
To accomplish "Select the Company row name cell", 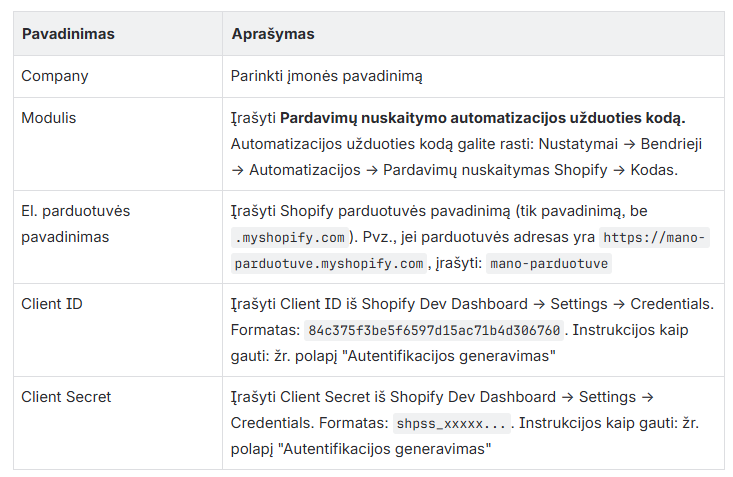I will (x=55, y=76).
